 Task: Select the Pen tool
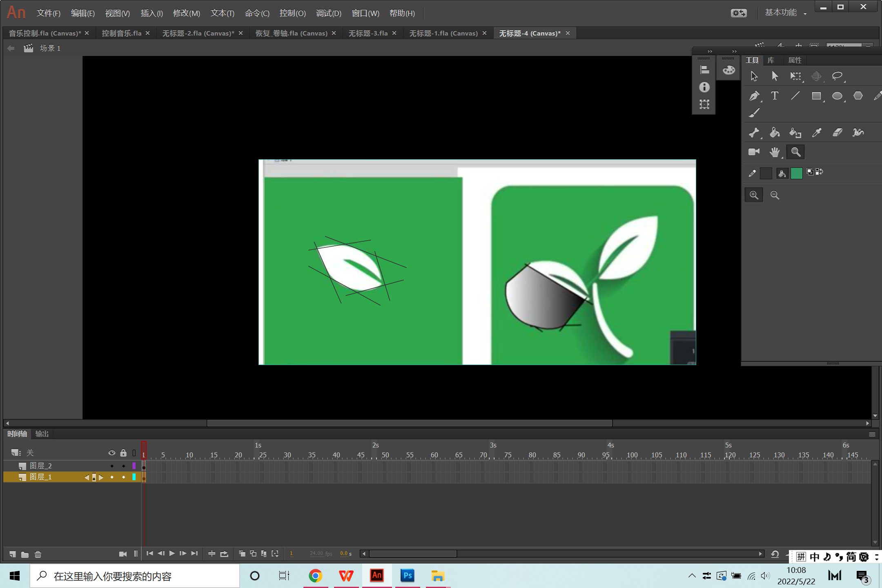754,96
